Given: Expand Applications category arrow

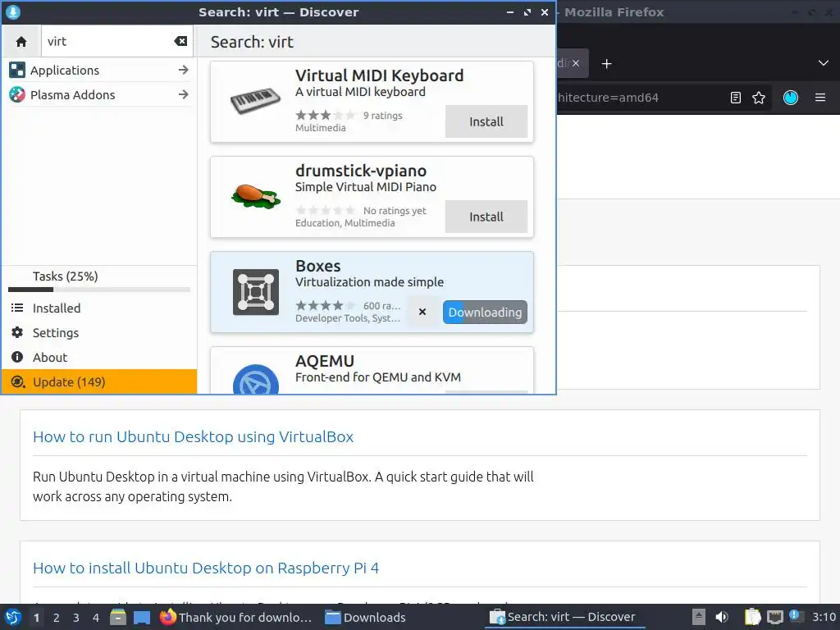Looking at the screenshot, I should pos(183,71).
